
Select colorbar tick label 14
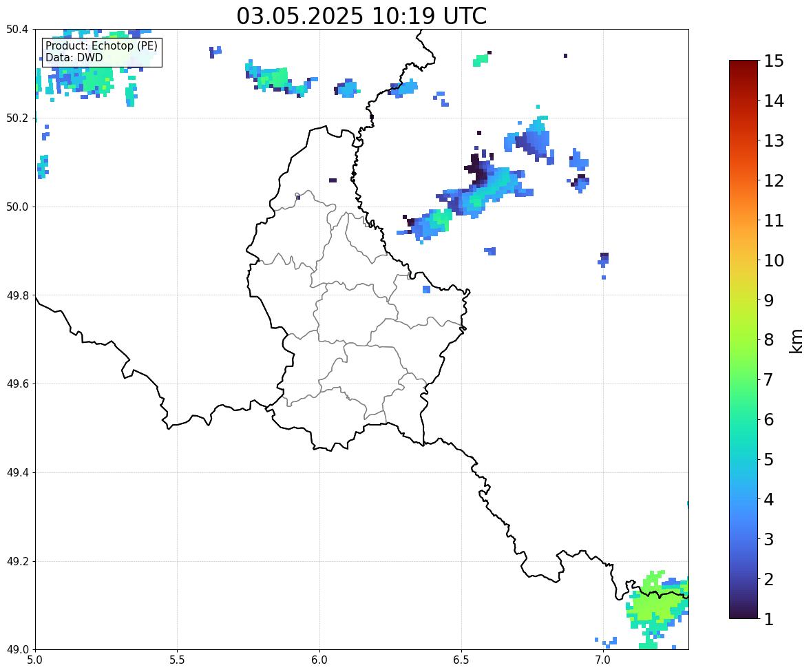point(774,101)
